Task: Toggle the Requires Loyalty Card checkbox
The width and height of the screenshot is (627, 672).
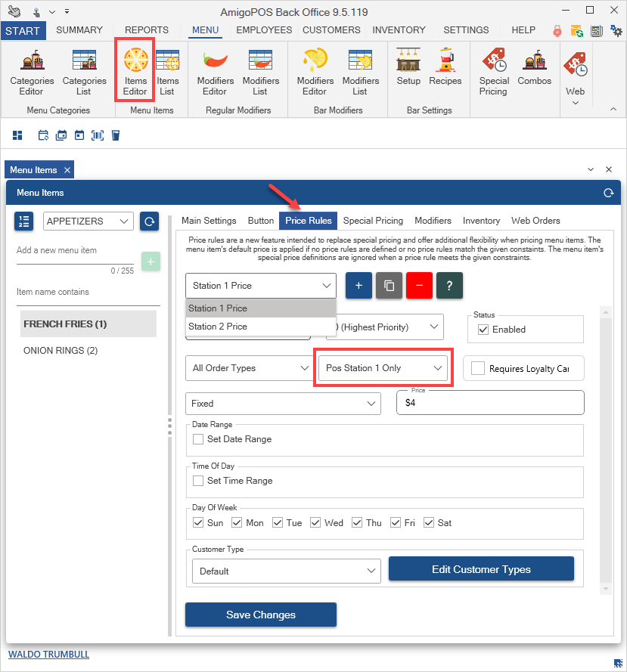Action: tap(477, 368)
